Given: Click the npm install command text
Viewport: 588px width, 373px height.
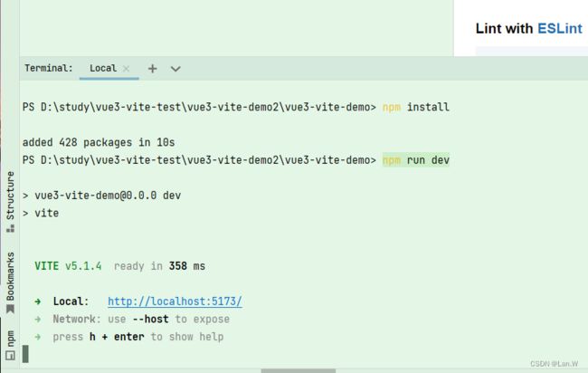Looking at the screenshot, I should coord(416,108).
